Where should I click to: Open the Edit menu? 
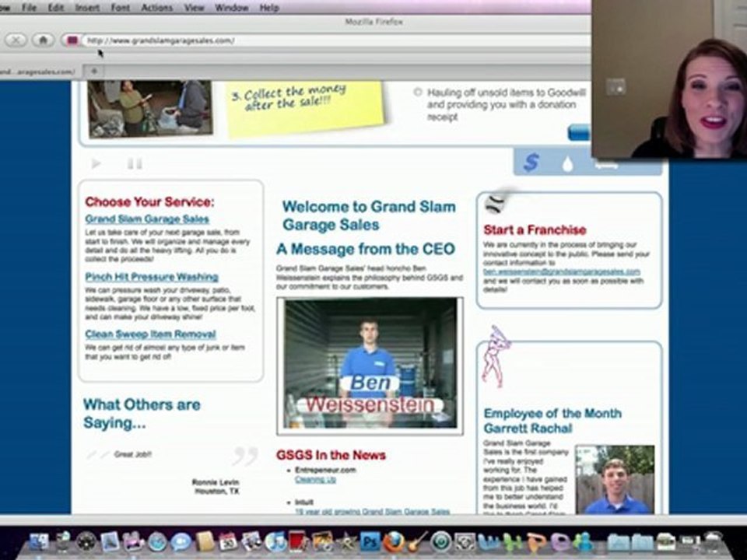(x=56, y=8)
